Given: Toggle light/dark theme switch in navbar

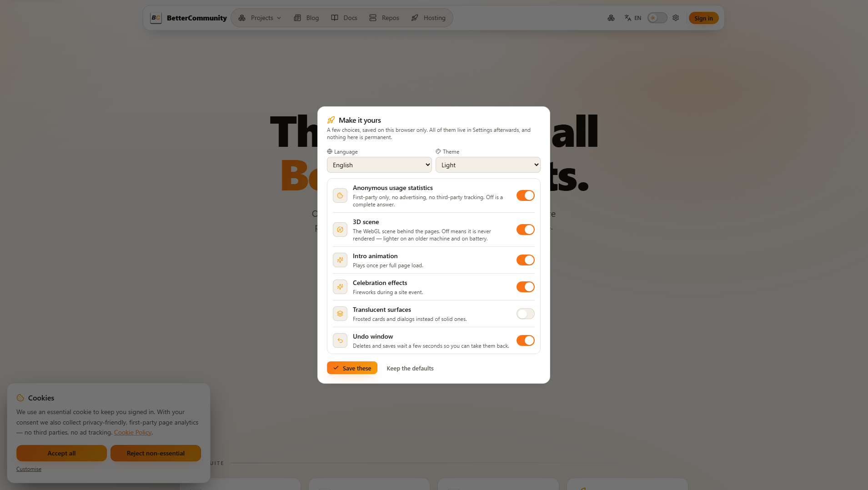Looking at the screenshot, I should (657, 18).
